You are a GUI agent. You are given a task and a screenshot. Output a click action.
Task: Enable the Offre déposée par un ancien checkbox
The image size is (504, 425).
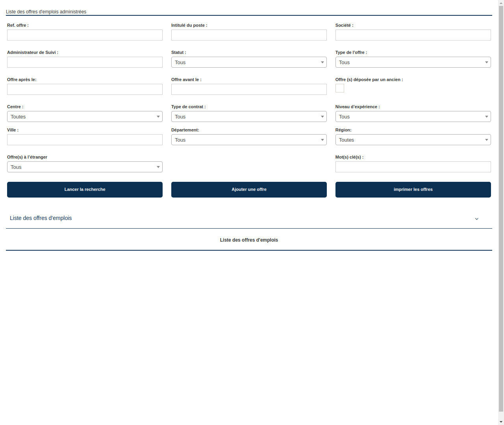[339, 88]
